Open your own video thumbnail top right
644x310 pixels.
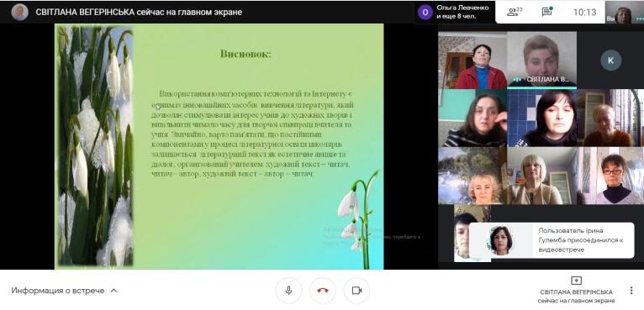(624, 12)
